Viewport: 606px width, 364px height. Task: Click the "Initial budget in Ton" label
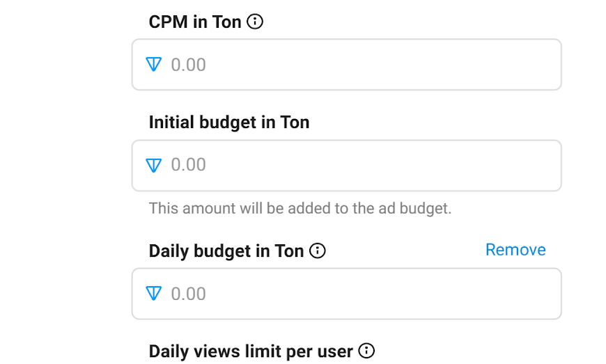tap(229, 122)
